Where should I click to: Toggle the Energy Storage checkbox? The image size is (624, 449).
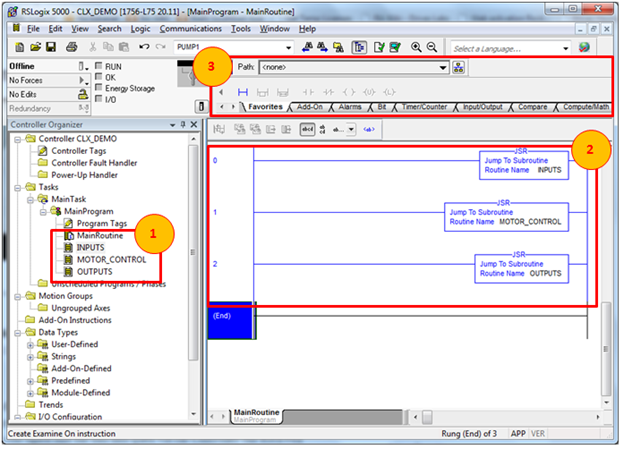(x=98, y=88)
